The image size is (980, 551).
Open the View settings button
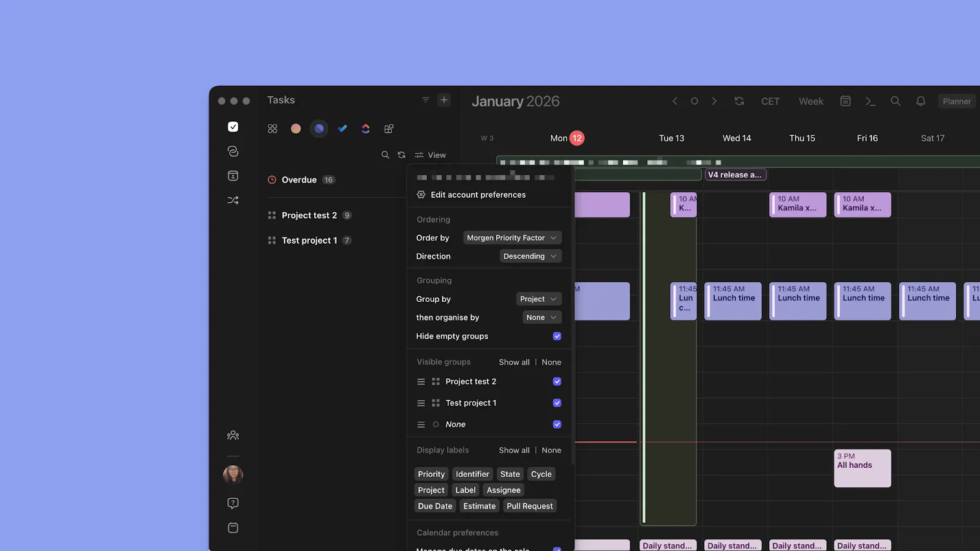430,155
